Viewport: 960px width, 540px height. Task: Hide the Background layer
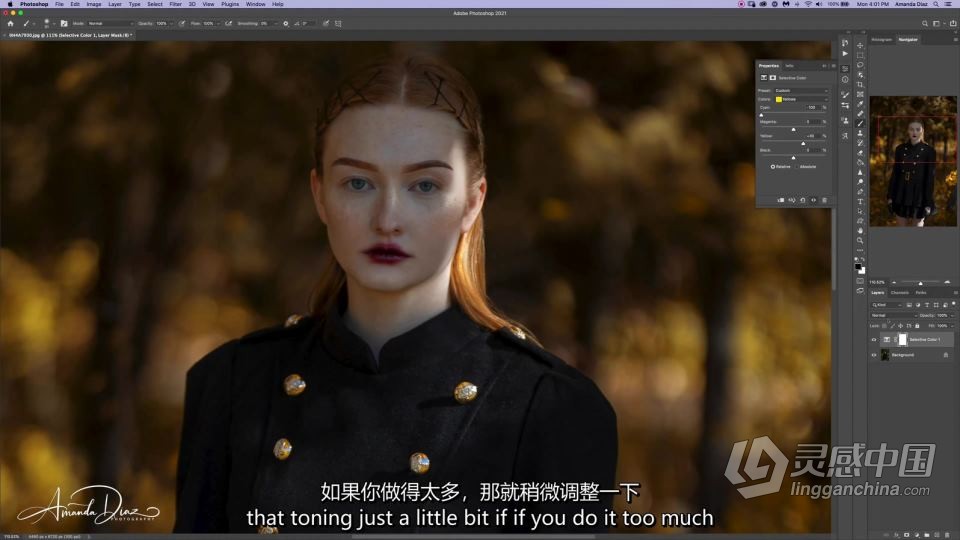tap(874, 355)
